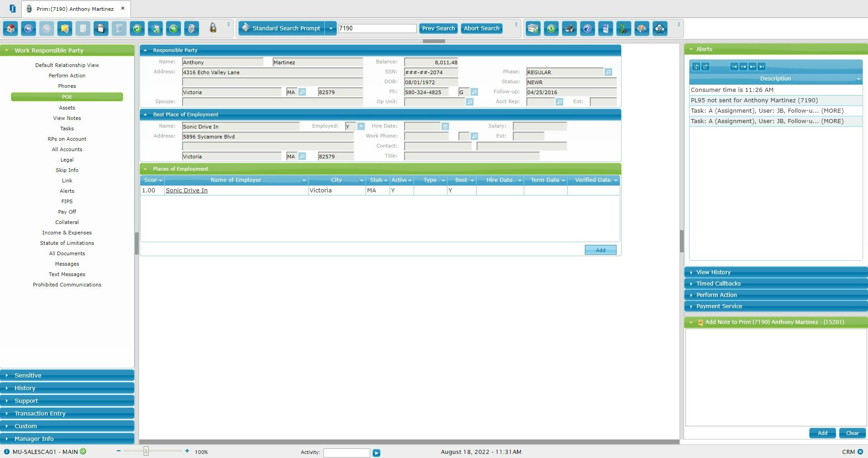This screenshot has width=868, height=458.
Task: Select the Home icon in the toolbar
Action: point(10,28)
